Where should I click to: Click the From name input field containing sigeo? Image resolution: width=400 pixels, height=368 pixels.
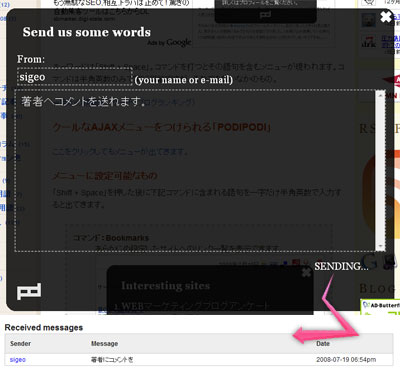(75, 77)
